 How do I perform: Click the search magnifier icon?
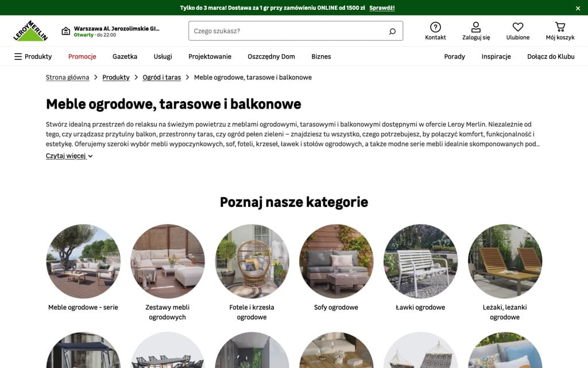point(392,31)
